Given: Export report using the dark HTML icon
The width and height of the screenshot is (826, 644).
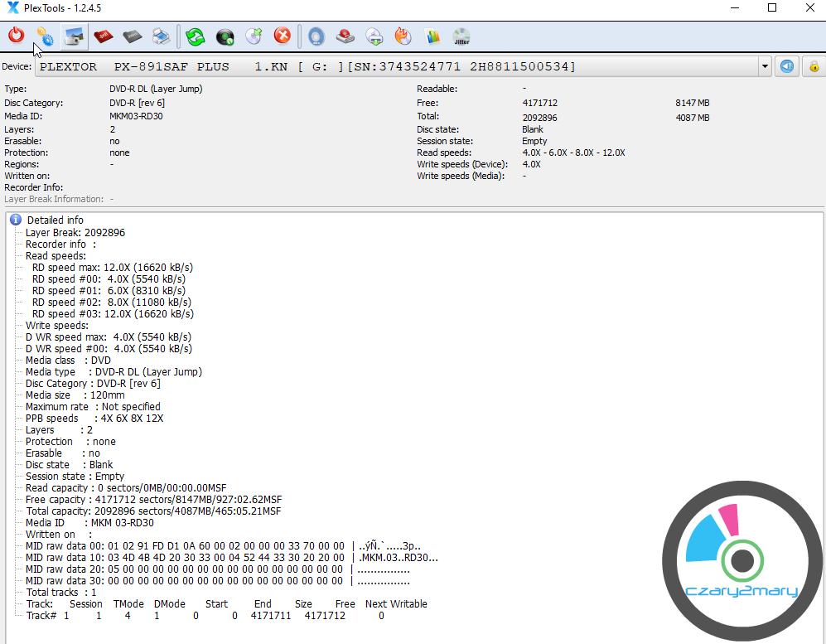Looking at the screenshot, I should pos(132,36).
